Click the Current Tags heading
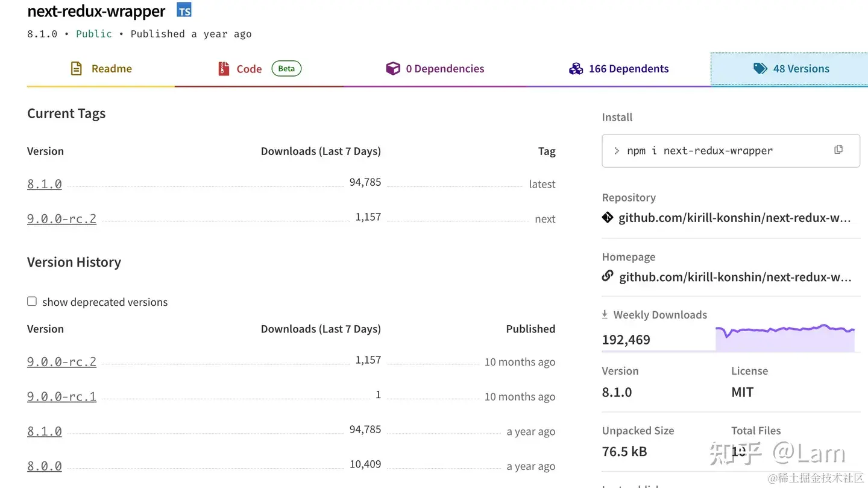This screenshot has width=868, height=488. pyautogui.click(x=66, y=113)
